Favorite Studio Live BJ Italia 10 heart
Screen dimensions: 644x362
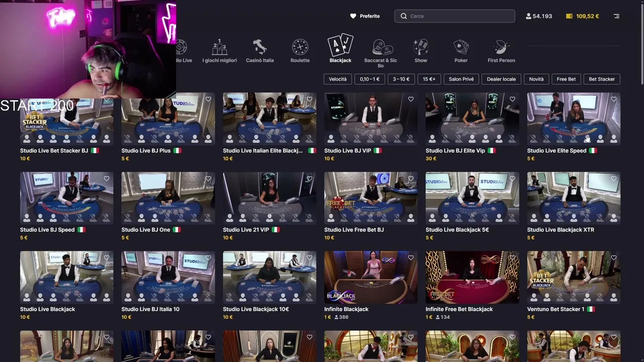[208, 258]
